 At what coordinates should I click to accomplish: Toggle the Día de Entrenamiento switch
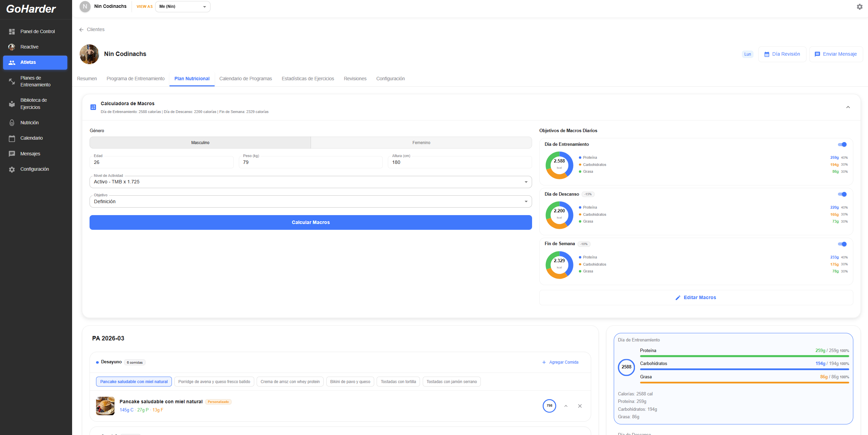point(842,144)
